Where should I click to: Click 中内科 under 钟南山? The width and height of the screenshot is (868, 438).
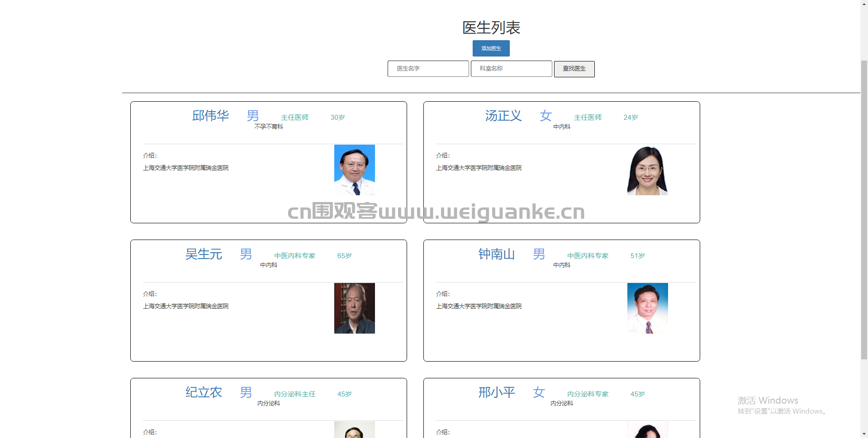pos(562,265)
